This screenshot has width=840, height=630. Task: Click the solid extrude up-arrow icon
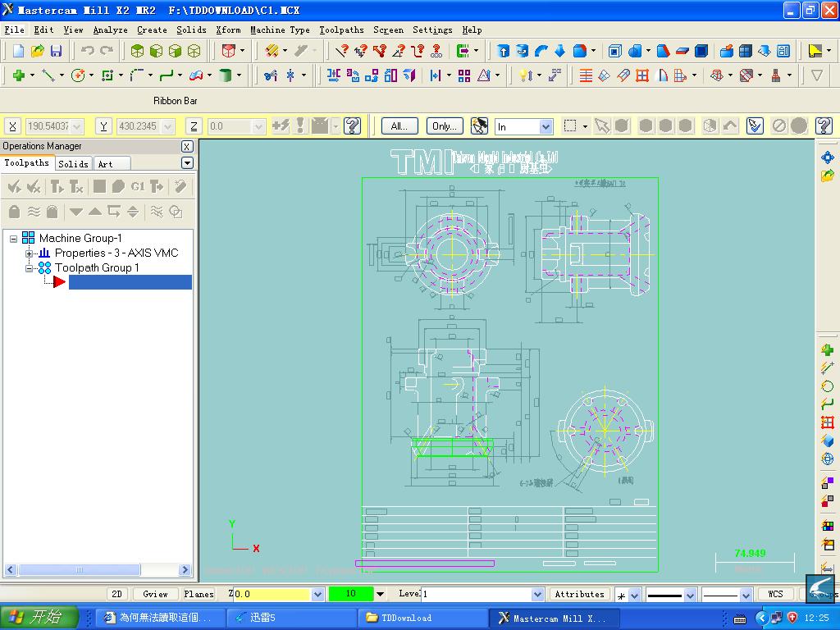(503, 51)
